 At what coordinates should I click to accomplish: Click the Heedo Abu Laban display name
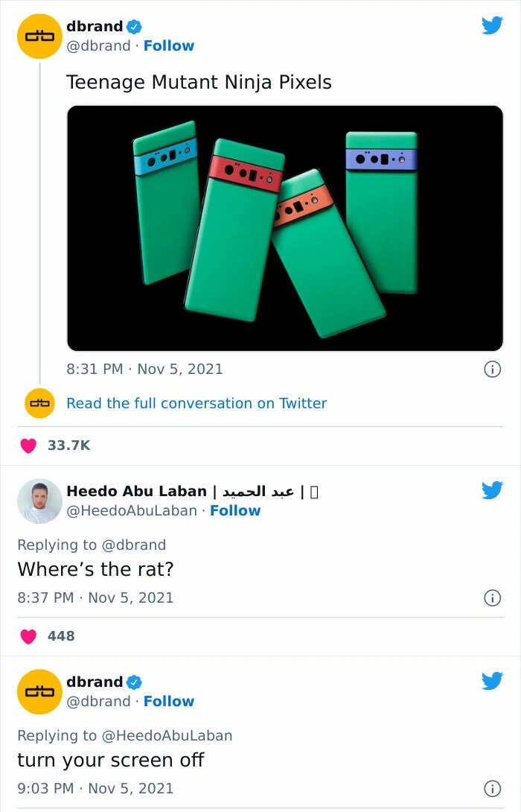pos(136,492)
